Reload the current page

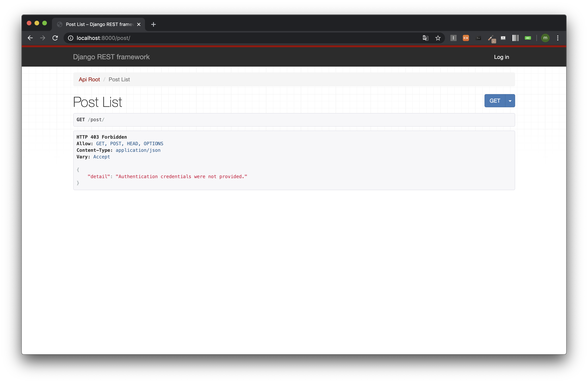point(55,38)
